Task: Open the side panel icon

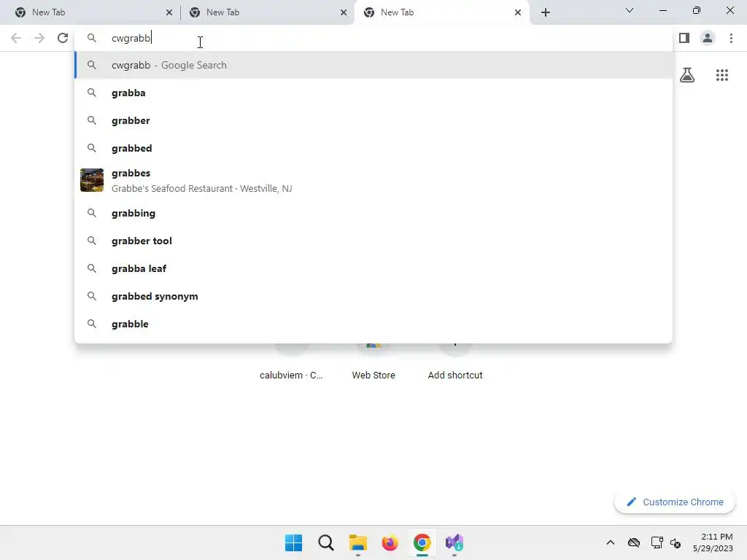Action: click(x=684, y=38)
